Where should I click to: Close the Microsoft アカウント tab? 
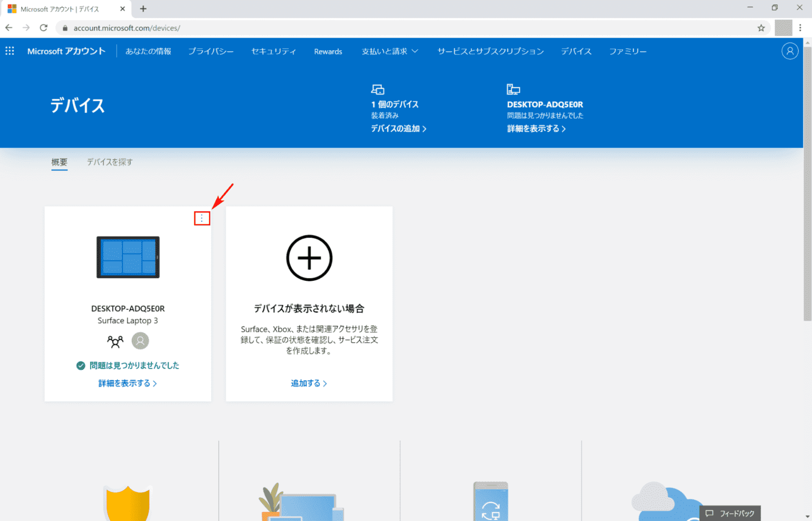point(122,9)
